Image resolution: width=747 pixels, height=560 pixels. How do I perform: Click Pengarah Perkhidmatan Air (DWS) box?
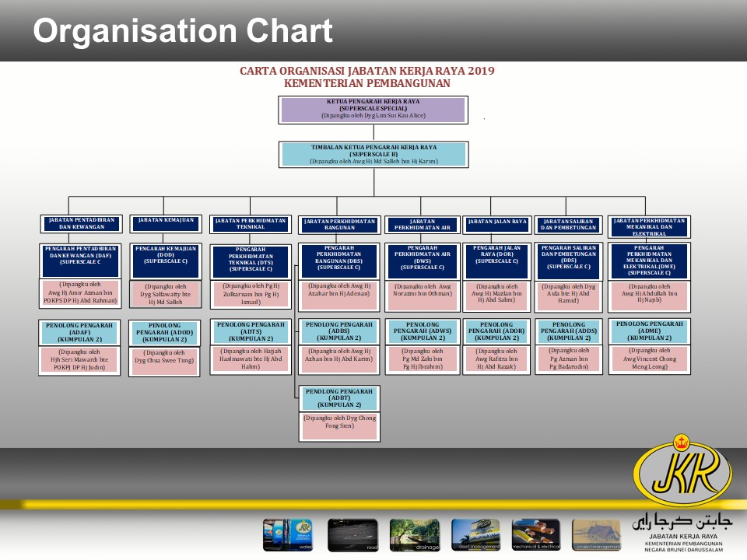point(422,261)
